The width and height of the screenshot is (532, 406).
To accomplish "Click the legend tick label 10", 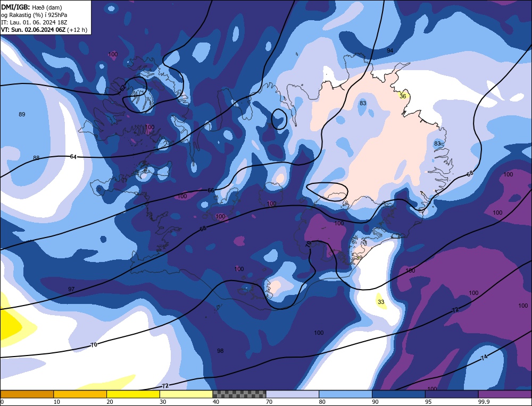I will 56,402.
